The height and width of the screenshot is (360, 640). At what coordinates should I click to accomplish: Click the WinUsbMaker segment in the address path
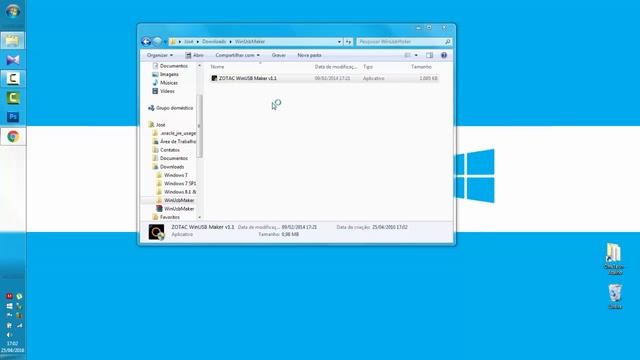[x=250, y=42]
